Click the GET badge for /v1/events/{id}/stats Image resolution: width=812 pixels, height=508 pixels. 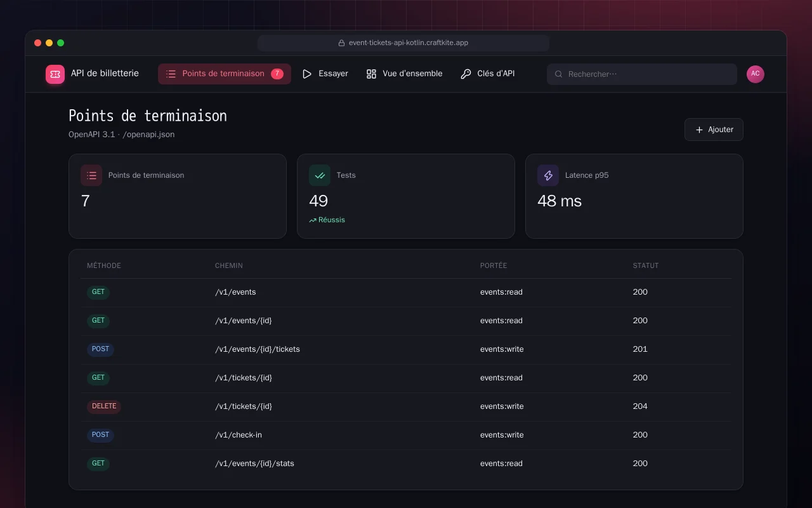[98, 464]
